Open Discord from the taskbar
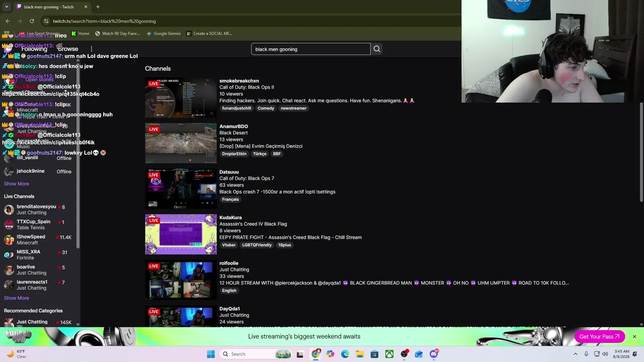 434,354
